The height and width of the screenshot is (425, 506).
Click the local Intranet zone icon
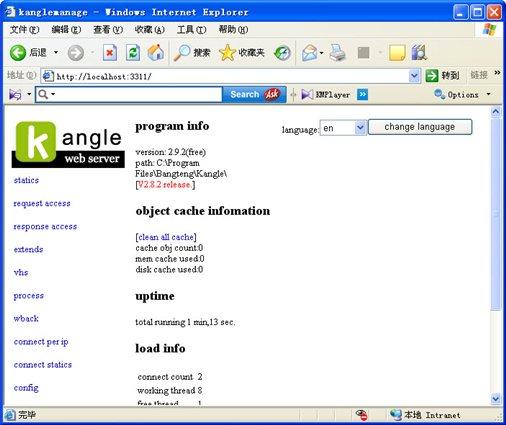point(396,415)
